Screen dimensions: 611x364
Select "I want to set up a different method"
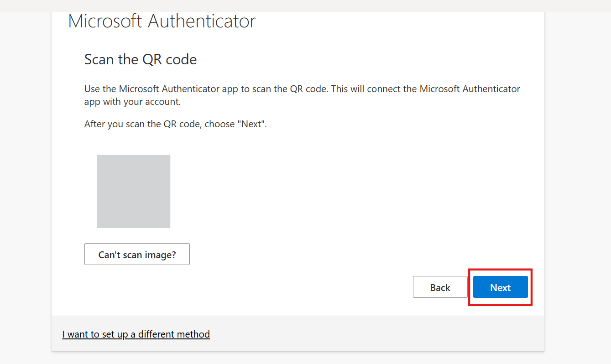(x=136, y=334)
